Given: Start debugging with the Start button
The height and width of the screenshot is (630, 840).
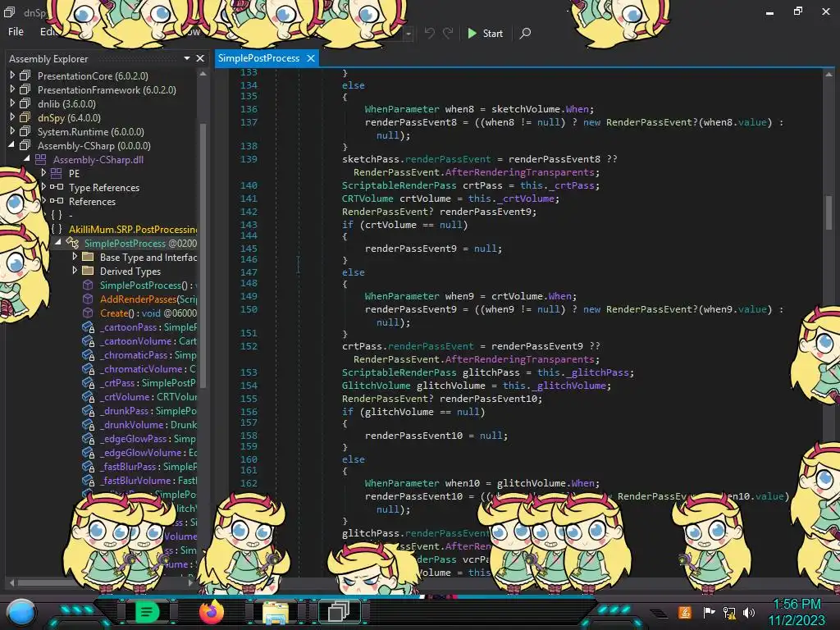Looking at the screenshot, I should pyautogui.click(x=485, y=33).
